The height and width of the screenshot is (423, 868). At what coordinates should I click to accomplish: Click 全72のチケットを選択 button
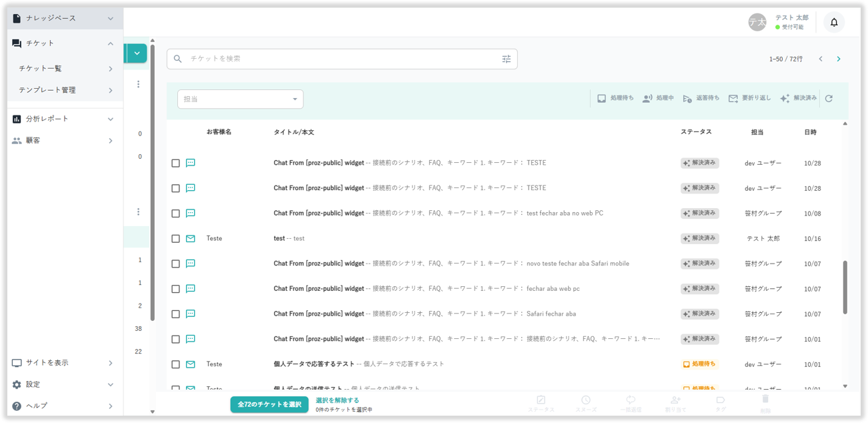[269, 404]
